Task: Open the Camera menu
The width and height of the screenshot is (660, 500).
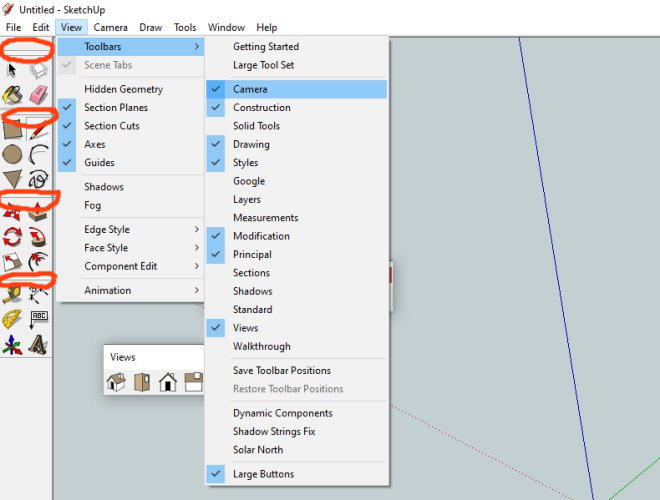Action: (x=110, y=27)
